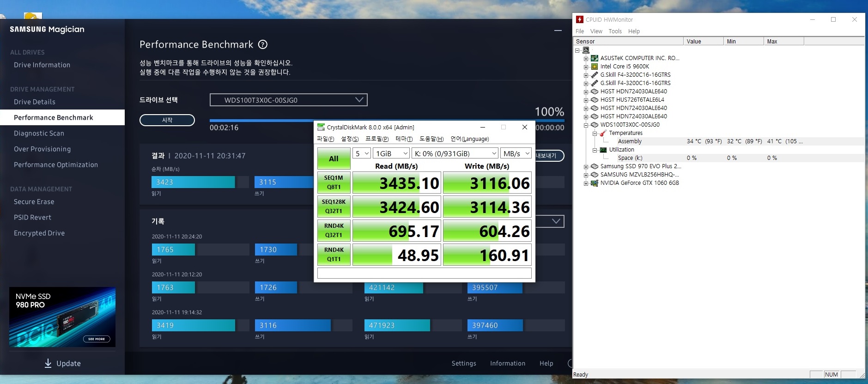Open PSID Revert in the sidebar

[32, 218]
